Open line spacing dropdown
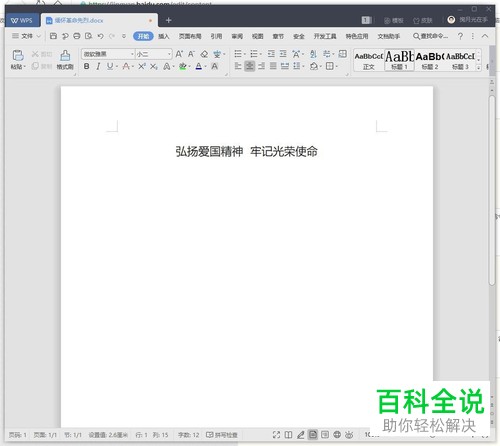Image resolution: width=500 pixels, height=446 pixels. [303, 66]
